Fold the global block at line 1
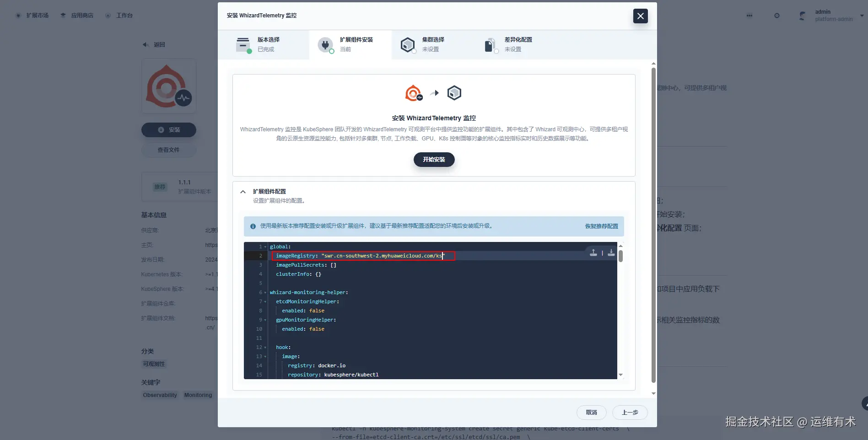868x440 pixels. tap(265, 247)
